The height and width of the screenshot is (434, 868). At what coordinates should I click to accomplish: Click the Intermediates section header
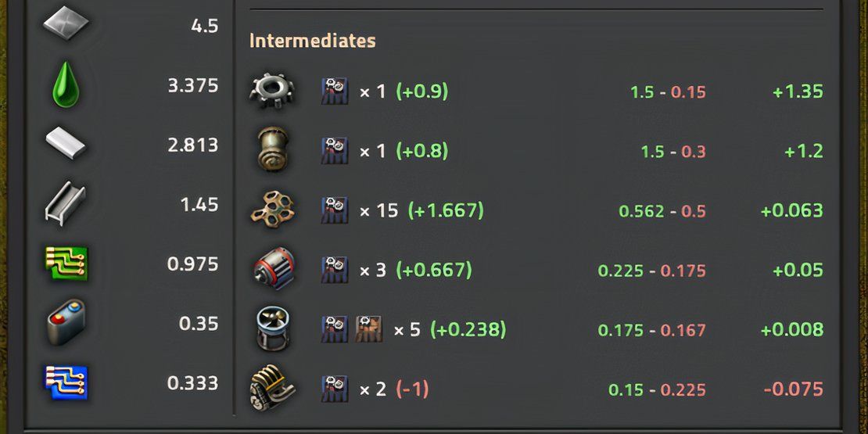click(312, 41)
